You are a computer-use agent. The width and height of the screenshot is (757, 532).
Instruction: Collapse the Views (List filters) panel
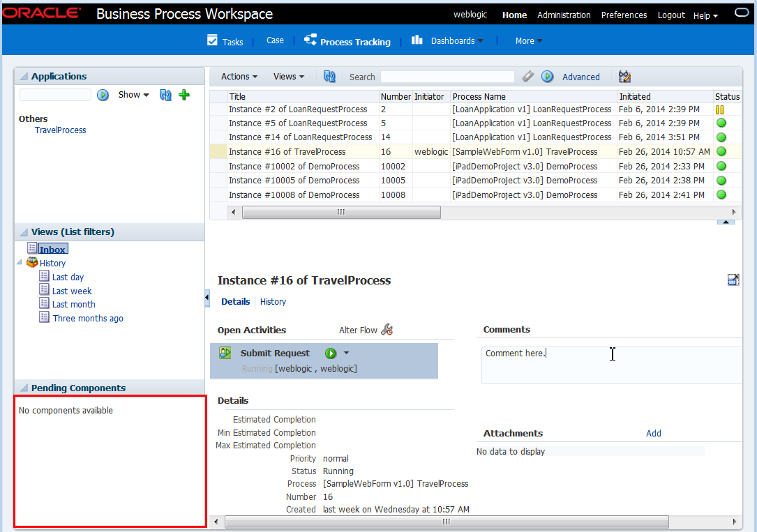click(x=24, y=232)
